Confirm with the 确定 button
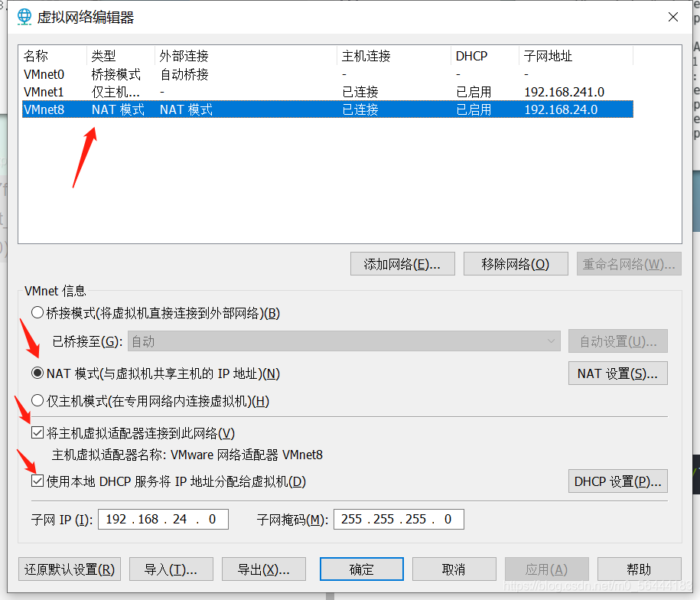Screen dimensions: 700x600 click(362, 569)
